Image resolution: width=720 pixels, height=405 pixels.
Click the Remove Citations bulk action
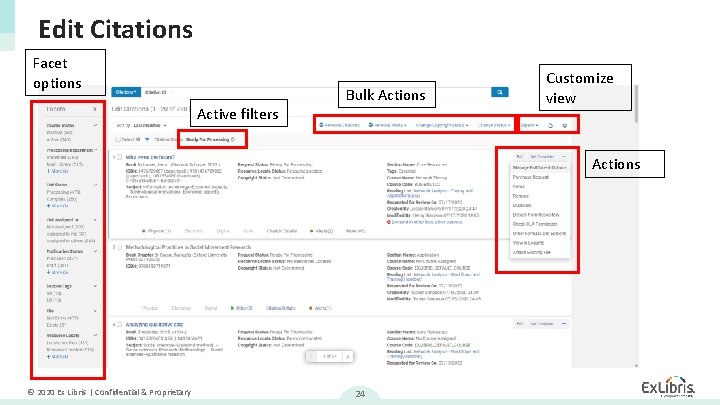339,125
